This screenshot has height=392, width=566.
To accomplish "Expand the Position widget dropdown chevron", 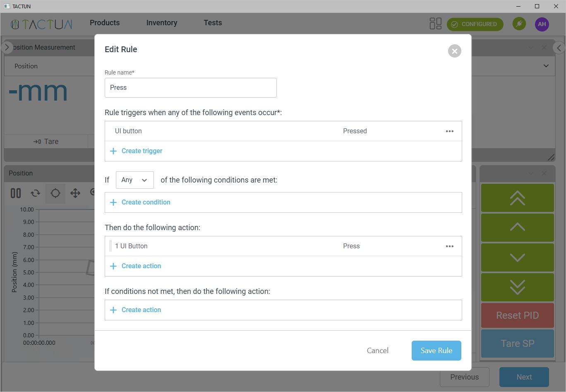I will click(546, 66).
